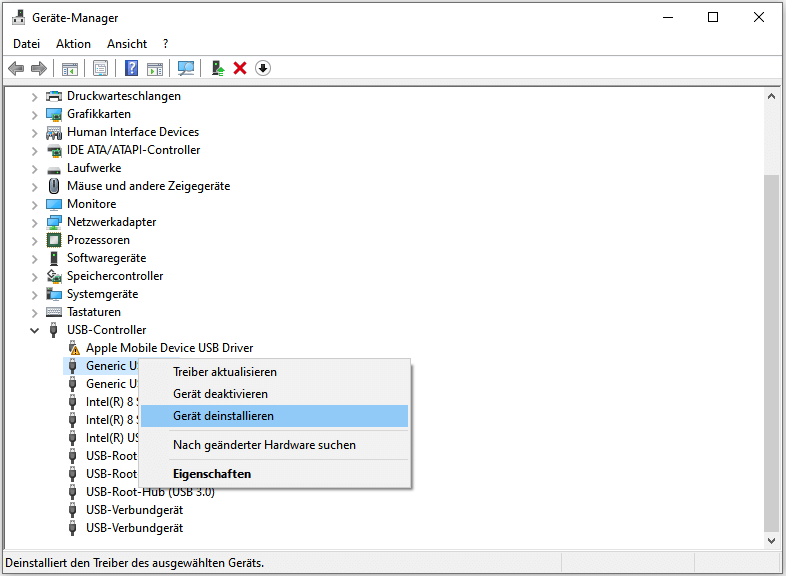The image size is (786, 576).
Task: Click the red X uninstall device icon
Action: (240, 68)
